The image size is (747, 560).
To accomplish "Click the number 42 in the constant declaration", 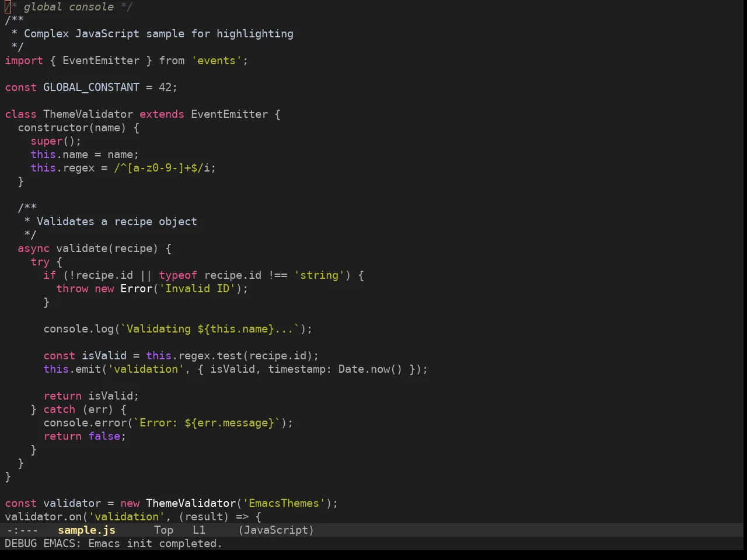I will pyautogui.click(x=165, y=87).
